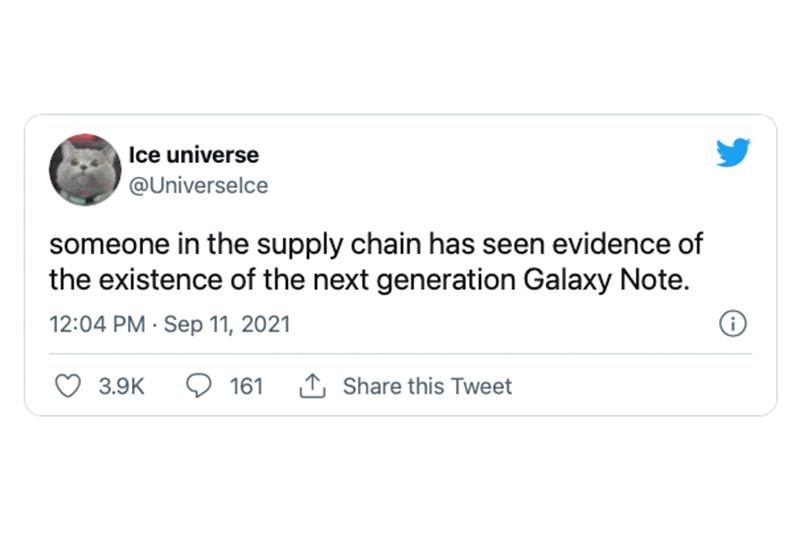Click the "Ice universe" display name
800x533 pixels.
[x=193, y=155]
